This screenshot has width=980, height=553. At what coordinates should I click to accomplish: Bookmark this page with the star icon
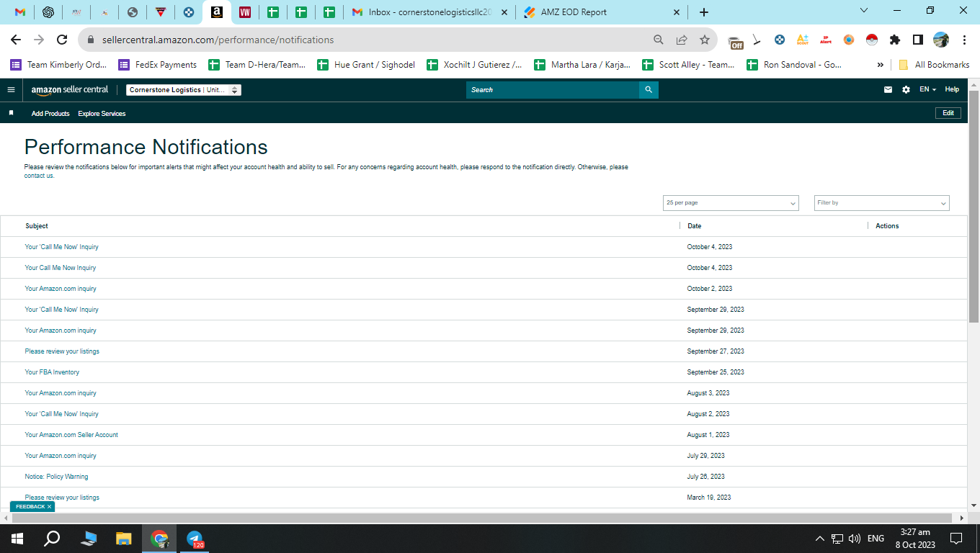705,40
